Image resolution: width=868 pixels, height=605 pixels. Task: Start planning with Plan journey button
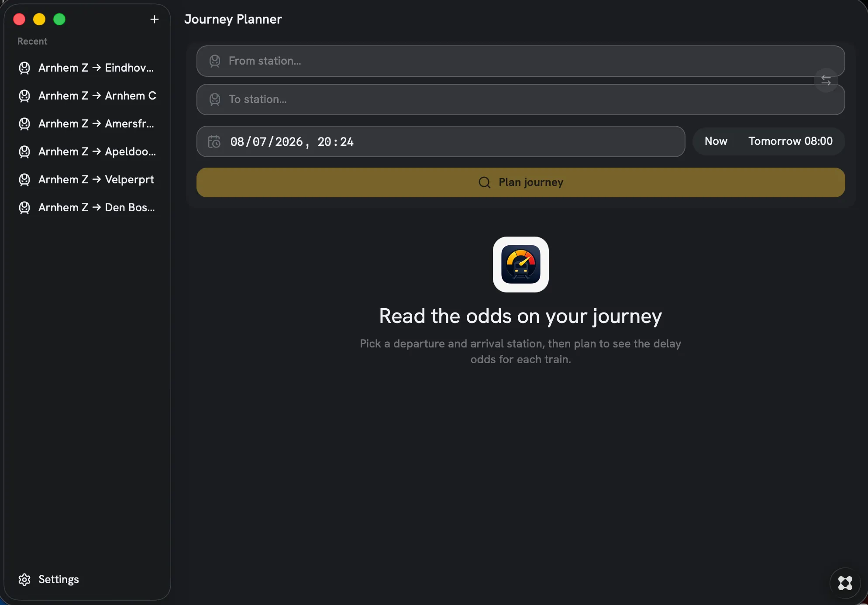[x=520, y=182]
